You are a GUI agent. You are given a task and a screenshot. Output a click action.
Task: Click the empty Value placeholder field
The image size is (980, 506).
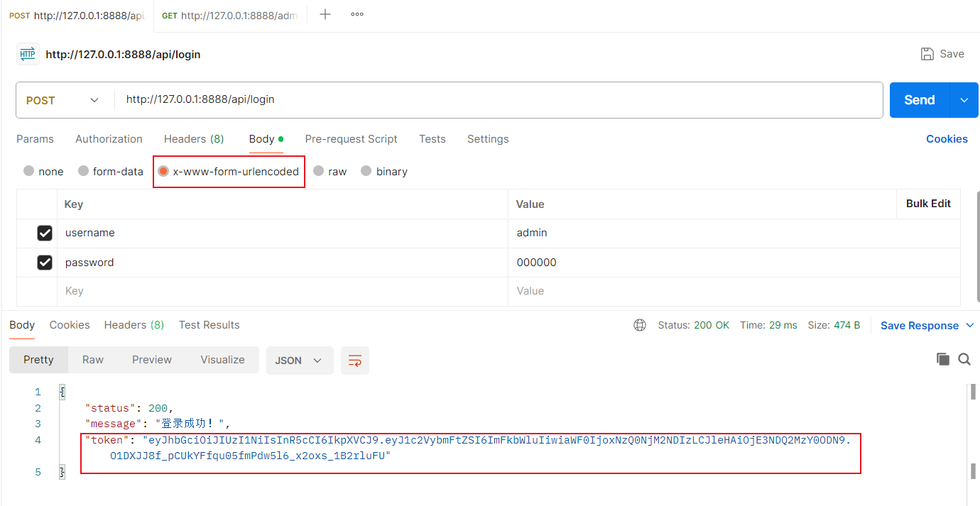pos(734,291)
